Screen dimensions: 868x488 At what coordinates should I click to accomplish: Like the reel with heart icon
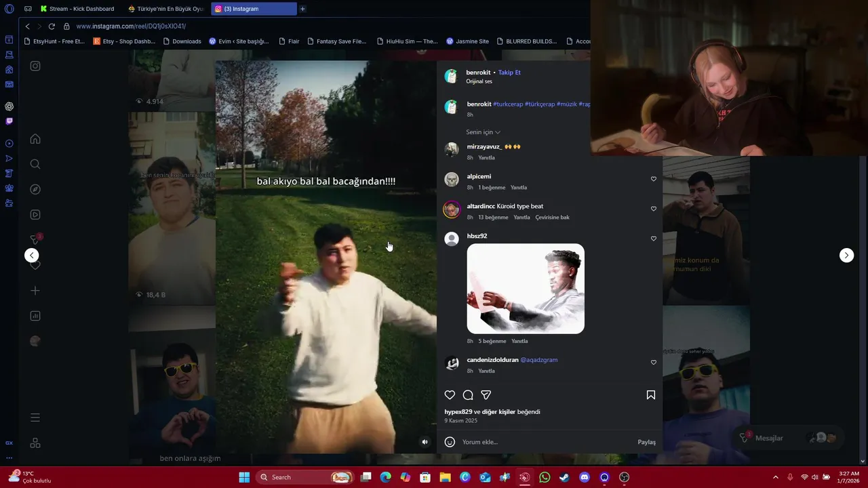tap(450, 395)
